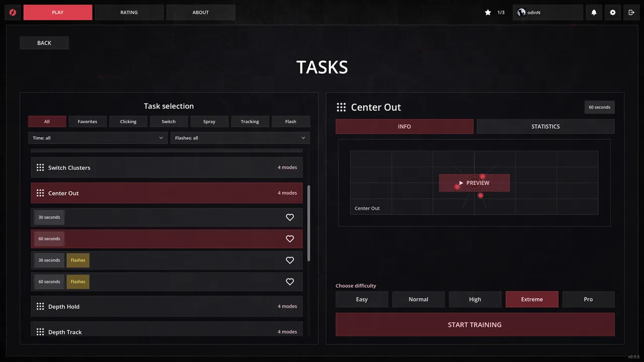This screenshot has height=362, width=644.
Task: Filter tasks by Favorites
Action: click(88, 121)
